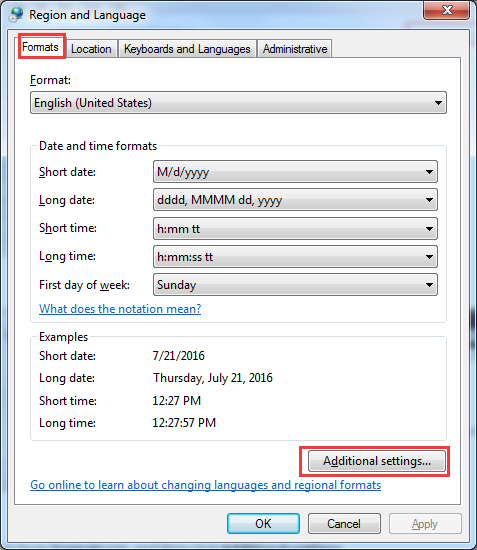477x550 pixels.
Task: Open 'What does the notation mean?' link
Action: 120,309
